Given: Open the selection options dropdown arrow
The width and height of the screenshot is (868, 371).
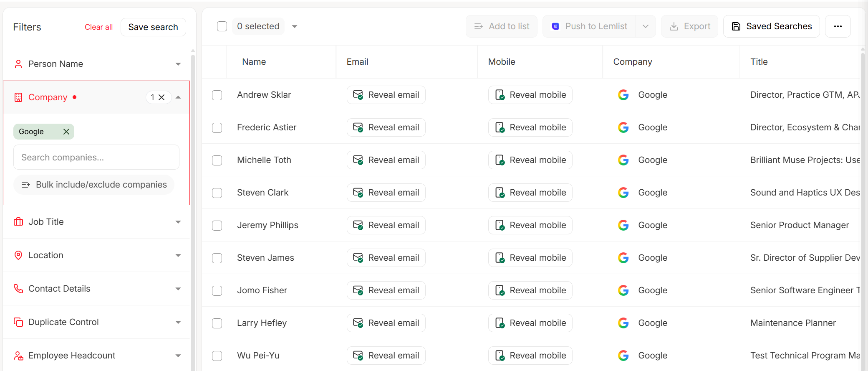Looking at the screenshot, I should click(x=295, y=26).
